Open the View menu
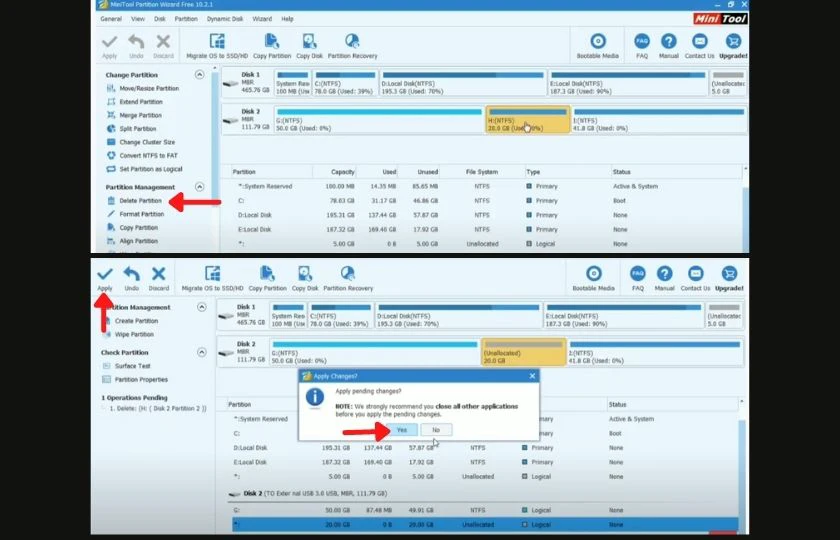Viewport: 840px width, 540px height. pos(138,19)
